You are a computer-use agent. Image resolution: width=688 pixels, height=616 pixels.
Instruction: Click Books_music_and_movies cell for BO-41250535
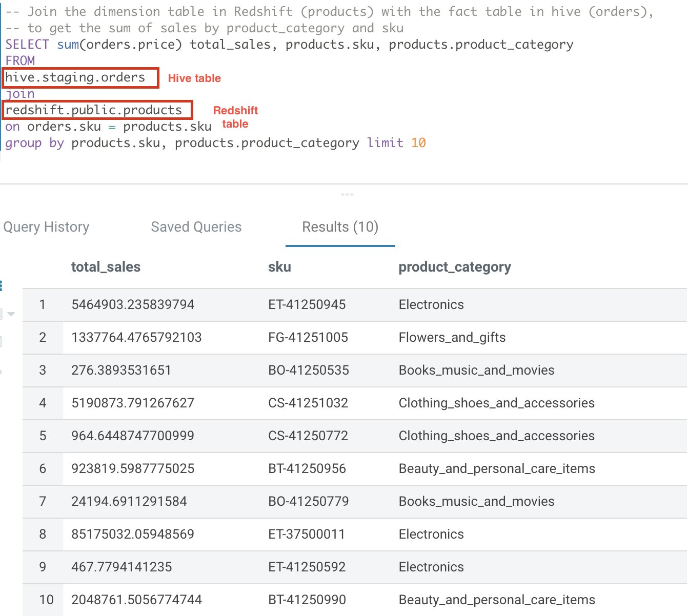476,370
